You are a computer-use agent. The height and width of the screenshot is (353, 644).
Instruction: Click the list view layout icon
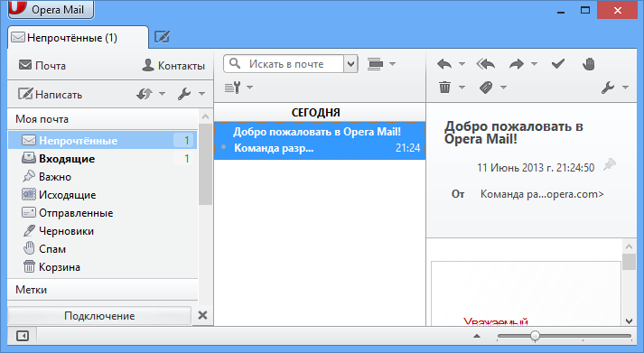click(x=375, y=64)
